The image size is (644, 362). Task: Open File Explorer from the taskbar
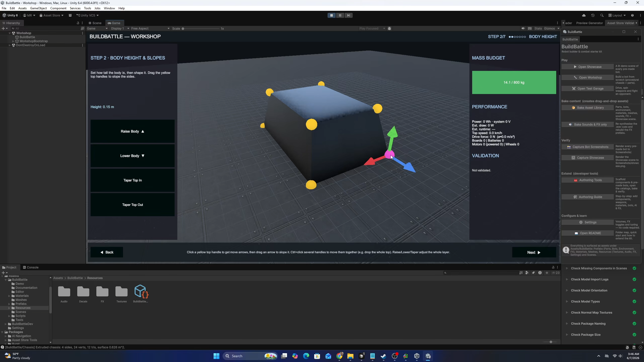point(350,356)
